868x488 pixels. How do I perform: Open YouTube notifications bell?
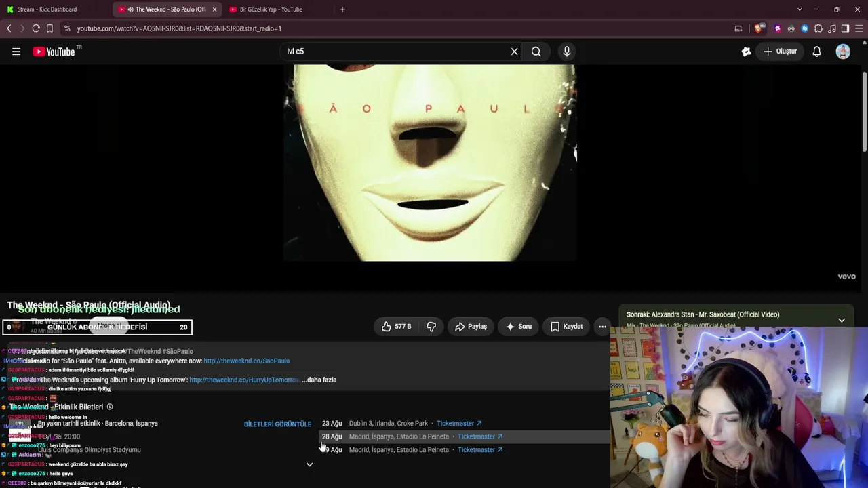coord(817,52)
